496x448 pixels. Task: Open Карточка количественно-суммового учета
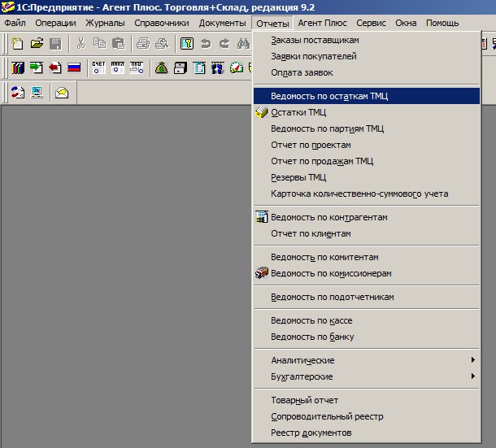367,194
